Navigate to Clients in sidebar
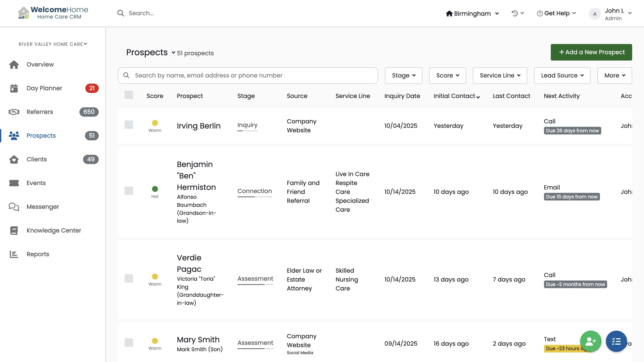The image size is (644, 362). [37, 159]
